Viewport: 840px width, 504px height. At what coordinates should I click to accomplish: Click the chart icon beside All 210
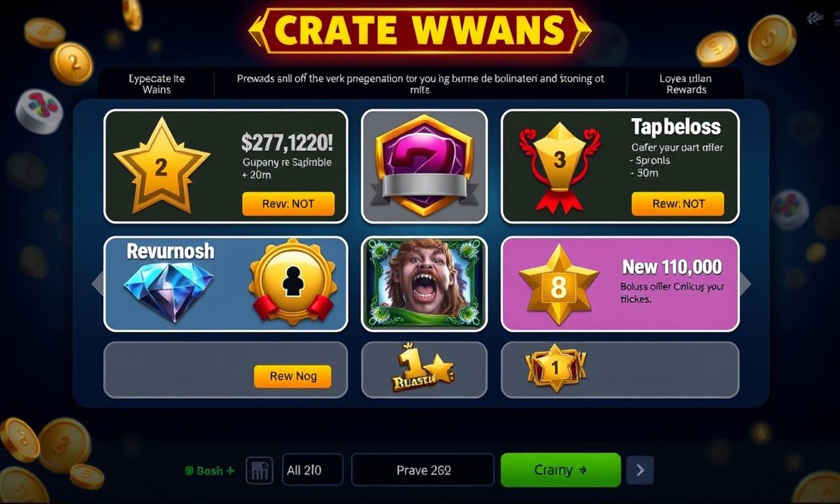coord(259,471)
